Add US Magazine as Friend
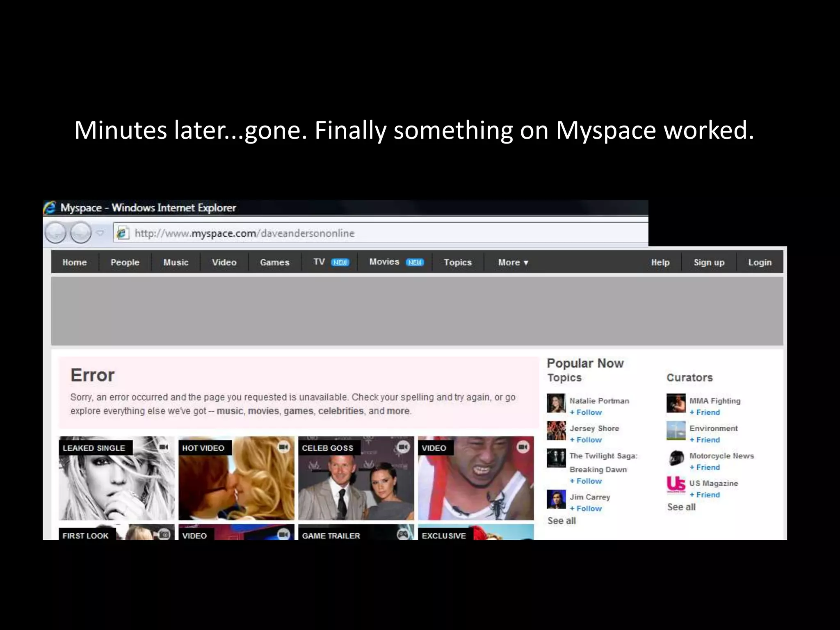 click(705, 495)
